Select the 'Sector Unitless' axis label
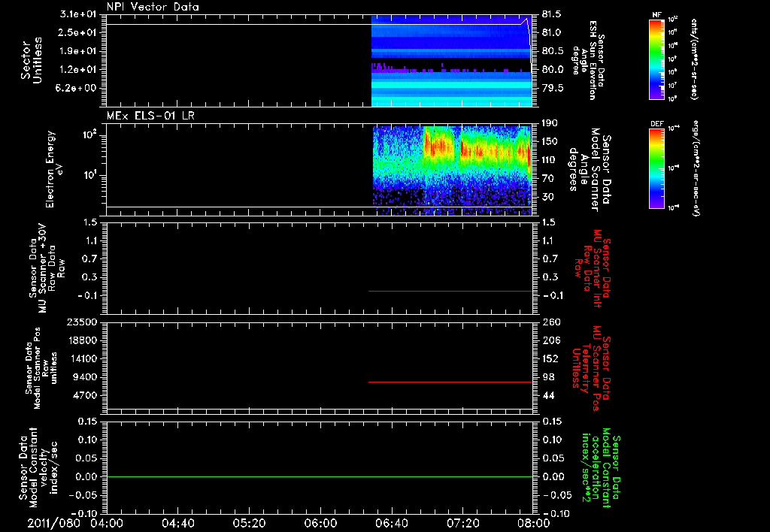Image resolution: width=770 pixels, height=532 pixels. coord(32,60)
